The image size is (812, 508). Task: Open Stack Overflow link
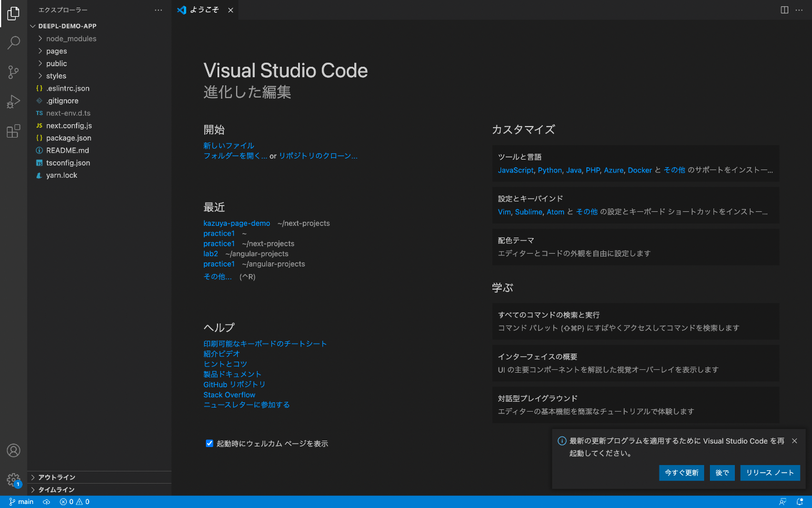tap(229, 395)
